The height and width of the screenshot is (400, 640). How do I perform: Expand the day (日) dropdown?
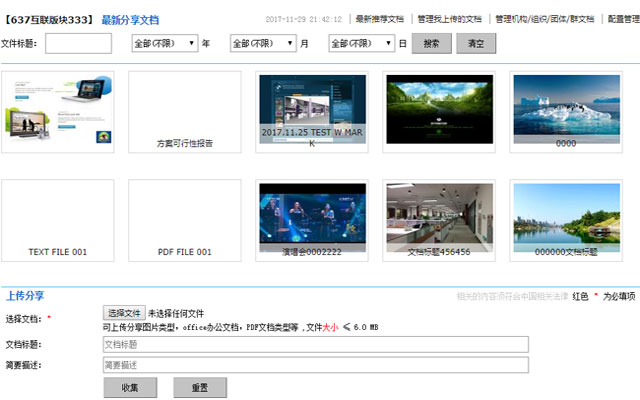click(x=361, y=43)
